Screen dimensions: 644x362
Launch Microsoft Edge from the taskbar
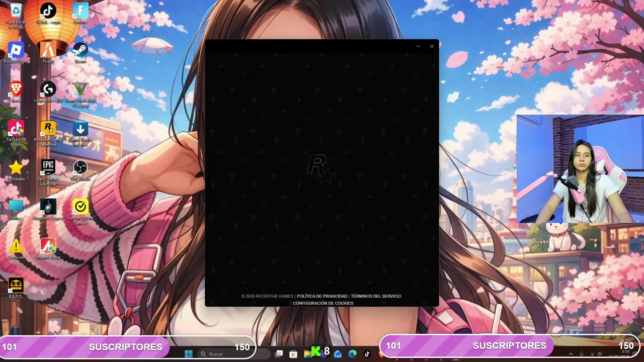click(x=353, y=354)
